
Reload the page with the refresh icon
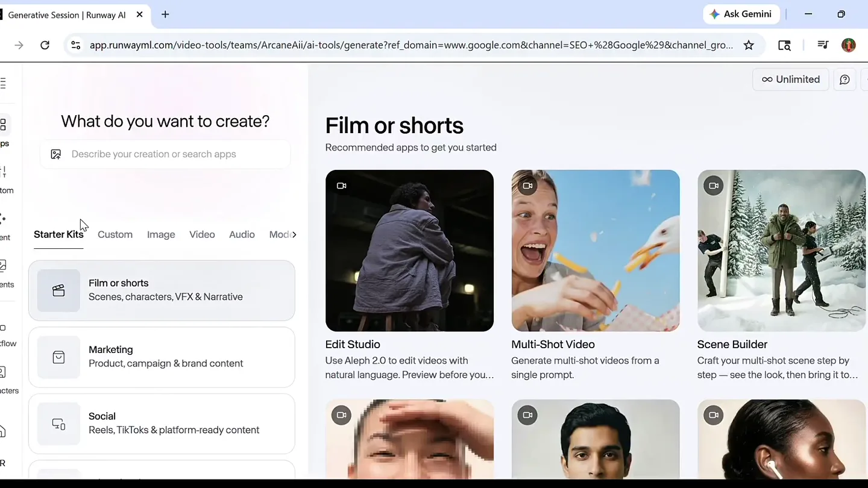(x=45, y=45)
